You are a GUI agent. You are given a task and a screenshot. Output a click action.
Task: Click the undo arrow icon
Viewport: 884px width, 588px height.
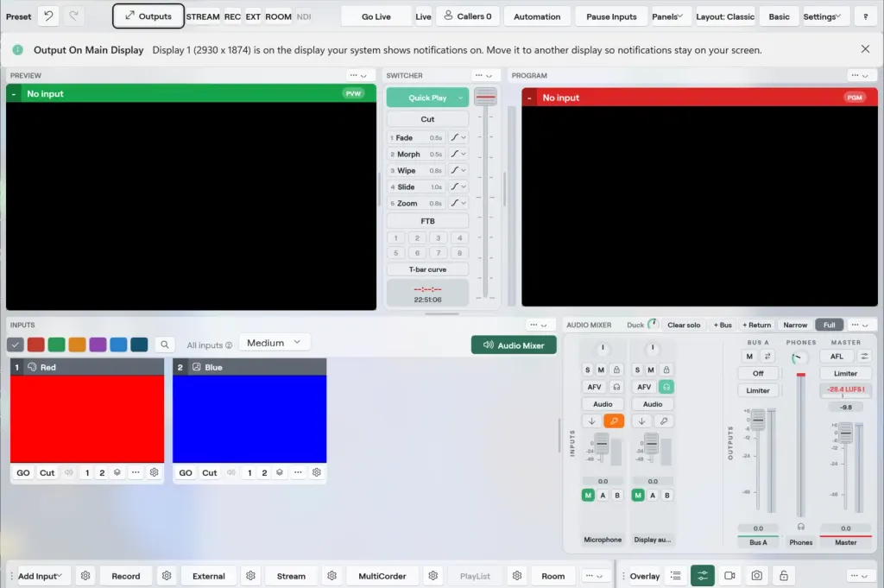(x=48, y=16)
